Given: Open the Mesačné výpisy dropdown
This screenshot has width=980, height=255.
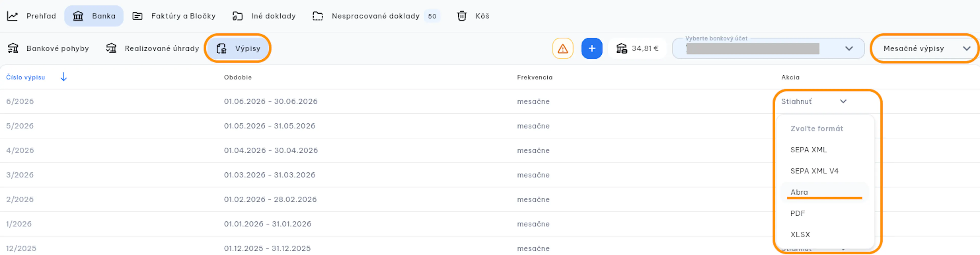Looking at the screenshot, I should [925, 48].
